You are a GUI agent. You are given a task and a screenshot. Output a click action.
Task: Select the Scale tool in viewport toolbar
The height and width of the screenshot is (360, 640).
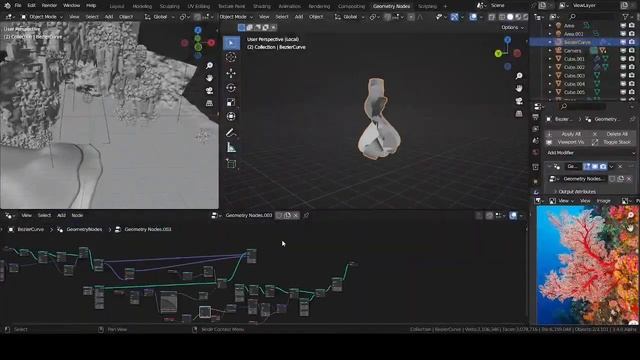231,102
